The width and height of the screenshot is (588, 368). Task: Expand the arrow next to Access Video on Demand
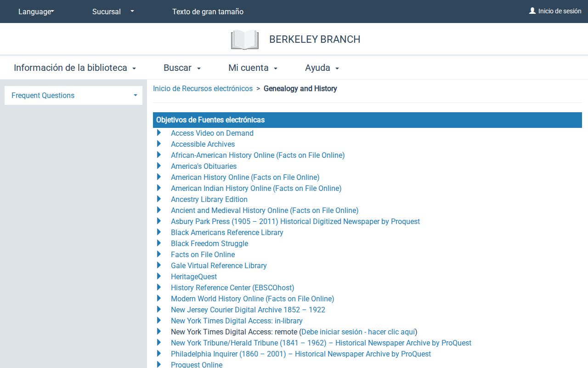point(159,132)
